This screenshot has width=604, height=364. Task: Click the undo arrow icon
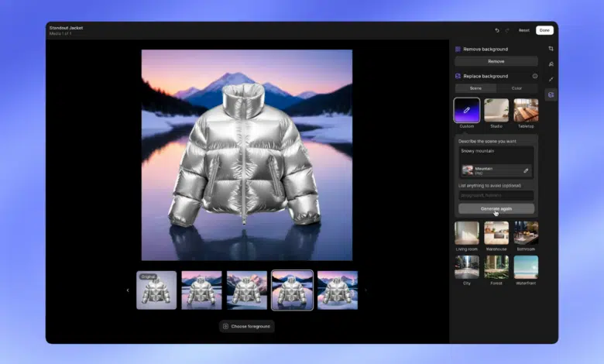(497, 30)
